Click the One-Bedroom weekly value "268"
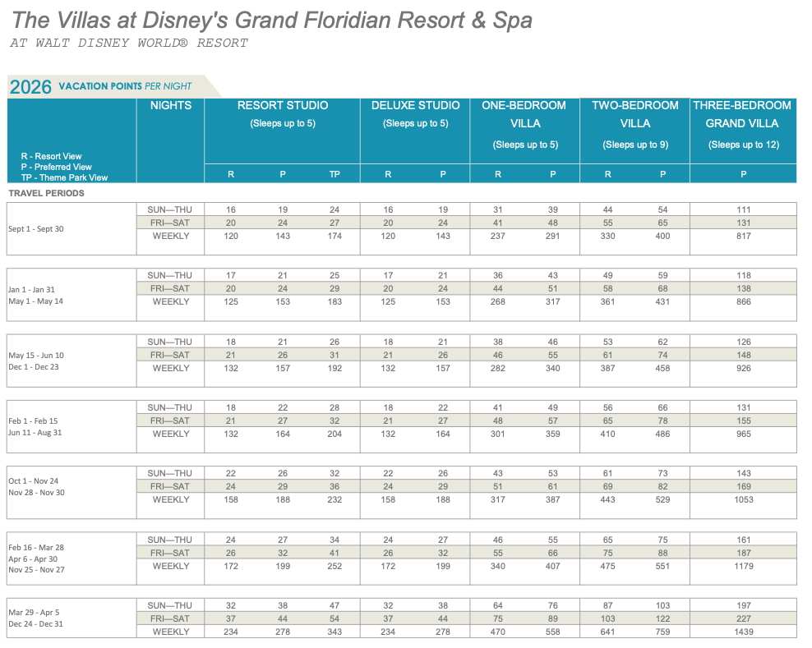Image resolution: width=812 pixels, height=648 pixels. (x=498, y=301)
